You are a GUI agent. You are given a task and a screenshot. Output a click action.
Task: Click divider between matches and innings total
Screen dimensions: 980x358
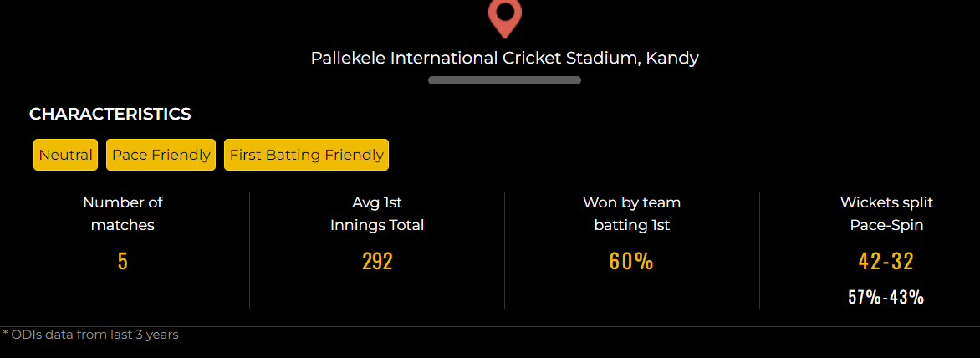tap(250, 249)
